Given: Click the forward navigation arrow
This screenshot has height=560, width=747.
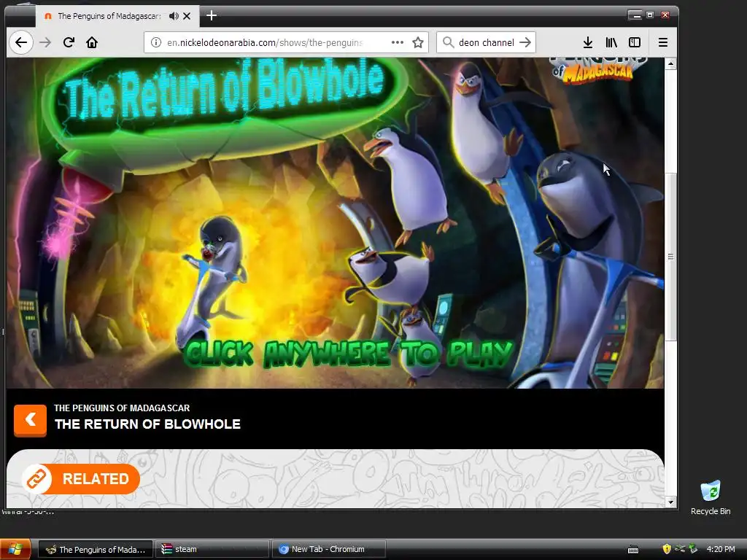Looking at the screenshot, I should [x=45, y=42].
